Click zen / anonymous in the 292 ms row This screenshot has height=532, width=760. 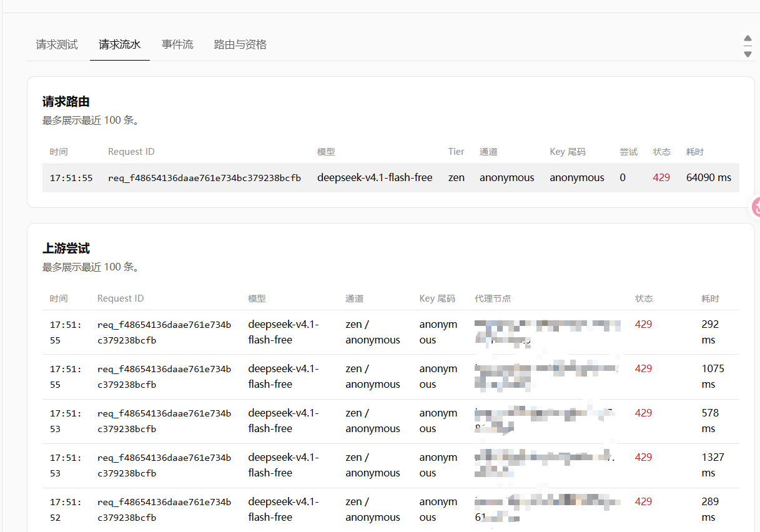[x=373, y=332]
